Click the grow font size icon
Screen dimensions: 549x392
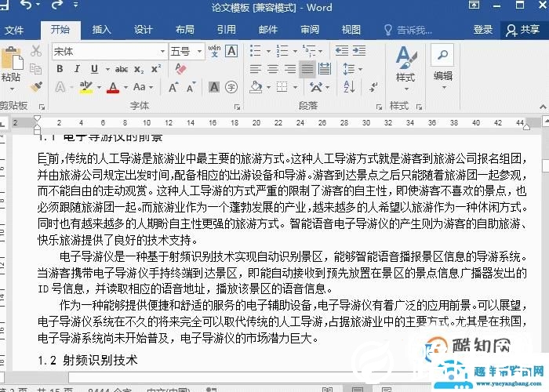click(173, 87)
